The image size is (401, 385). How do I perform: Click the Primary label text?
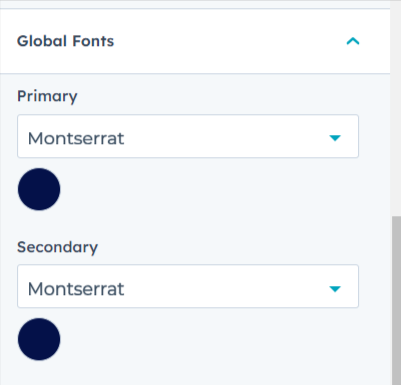[47, 97]
